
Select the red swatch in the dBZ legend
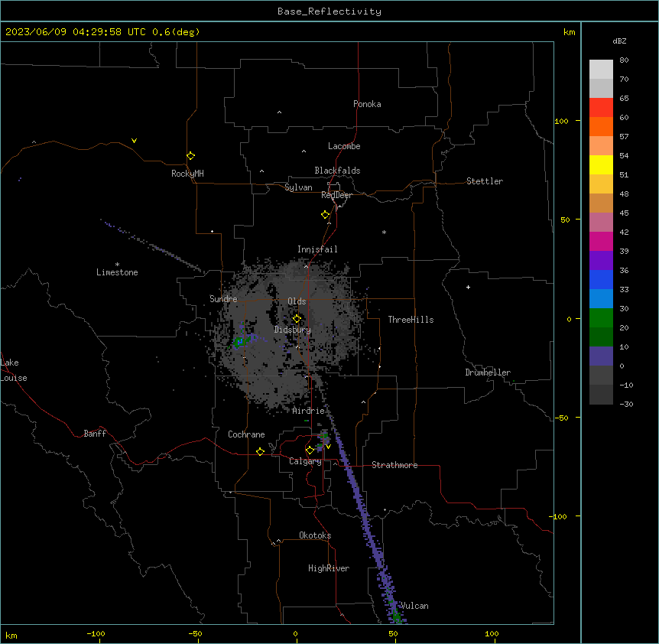tap(601, 107)
